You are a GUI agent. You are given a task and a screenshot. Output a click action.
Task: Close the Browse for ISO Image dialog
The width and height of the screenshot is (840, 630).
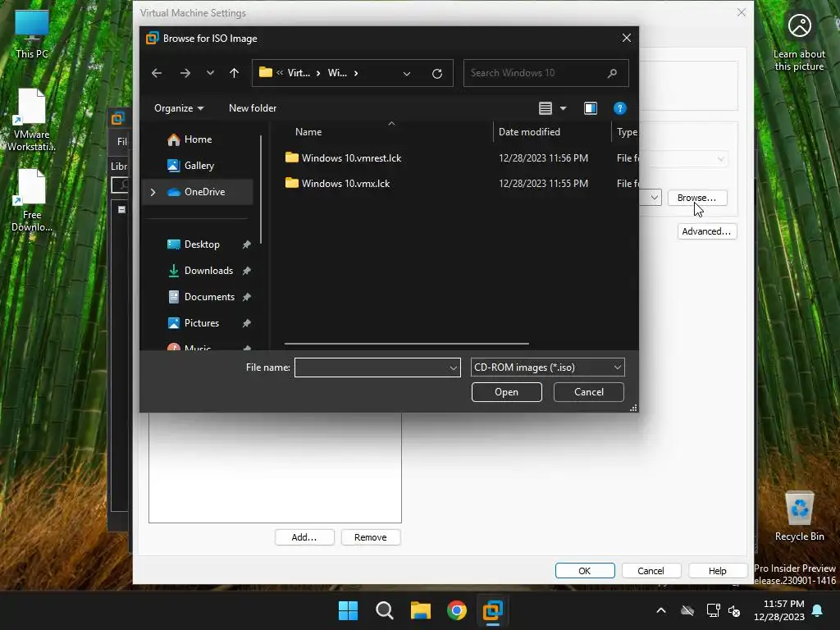(626, 38)
